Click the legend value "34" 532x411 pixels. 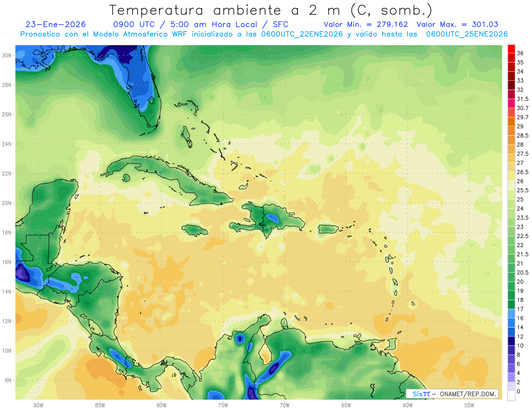click(x=520, y=72)
